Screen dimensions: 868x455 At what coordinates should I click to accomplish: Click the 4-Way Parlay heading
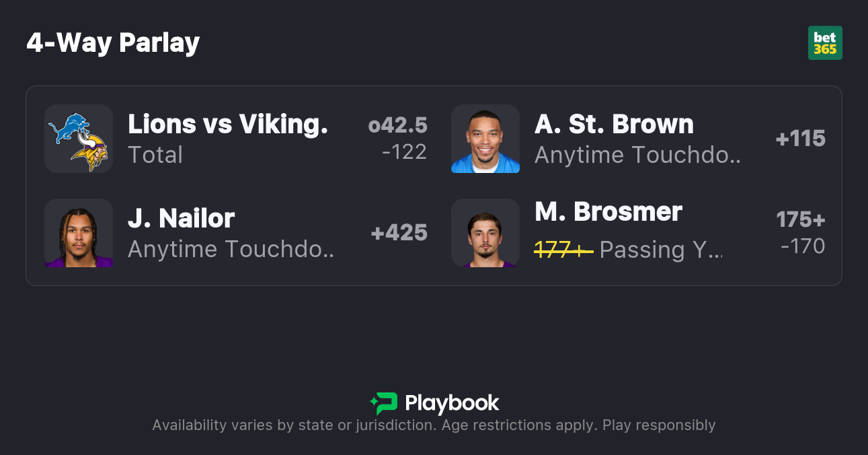pos(113,43)
